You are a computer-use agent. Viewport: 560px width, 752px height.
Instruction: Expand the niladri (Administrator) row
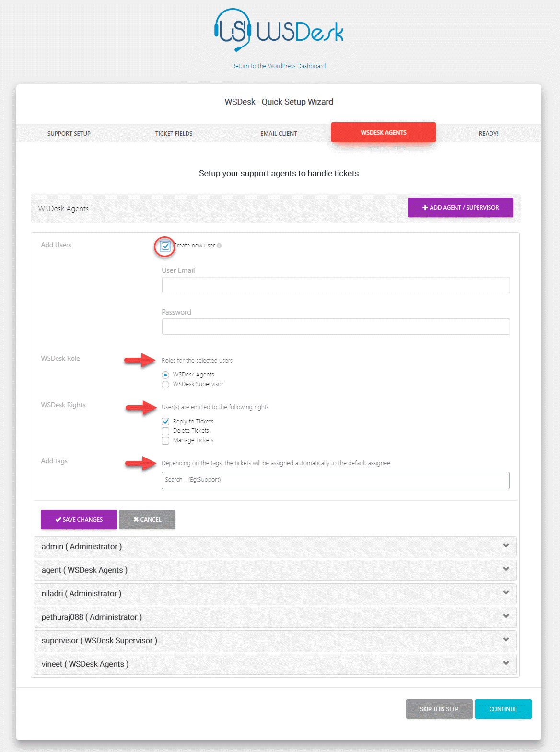pos(275,594)
